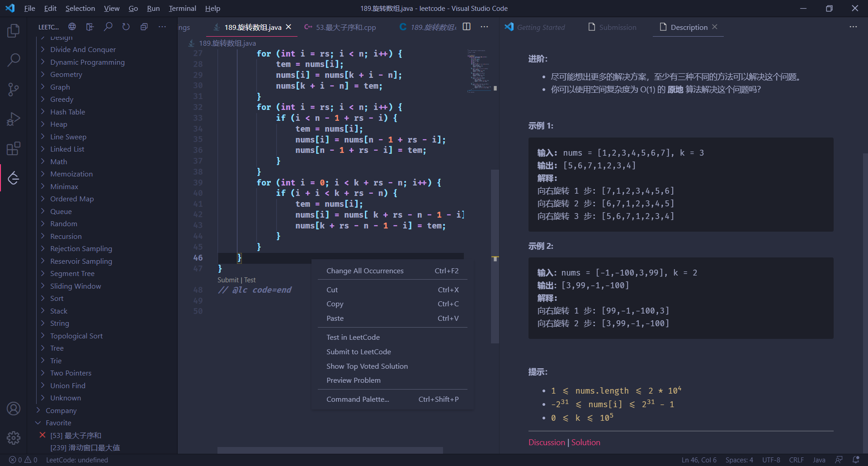Remove favorite mark on [53] 最大子序和
This screenshot has width=868, height=466.
(x=42, y=435)
